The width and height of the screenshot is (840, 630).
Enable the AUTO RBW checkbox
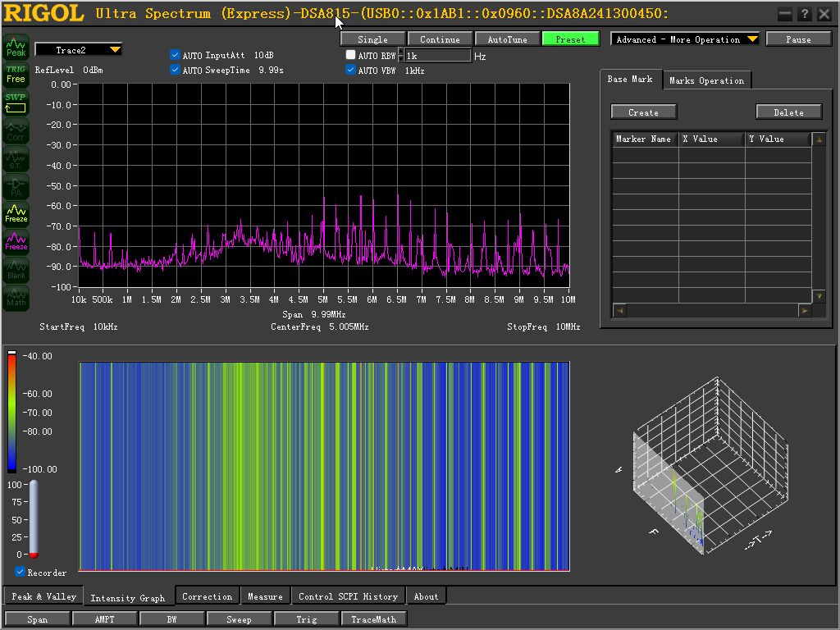350,55
